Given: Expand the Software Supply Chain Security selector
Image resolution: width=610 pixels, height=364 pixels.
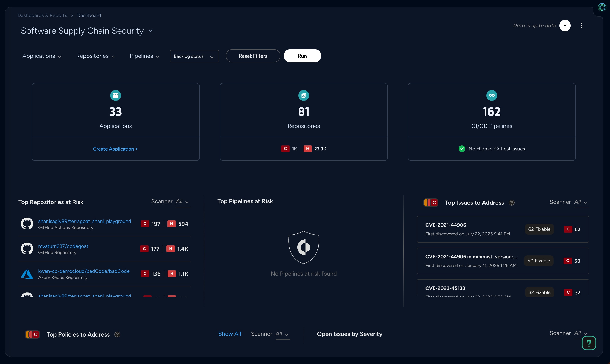Looking at the screenshot, I should (150, 31).
